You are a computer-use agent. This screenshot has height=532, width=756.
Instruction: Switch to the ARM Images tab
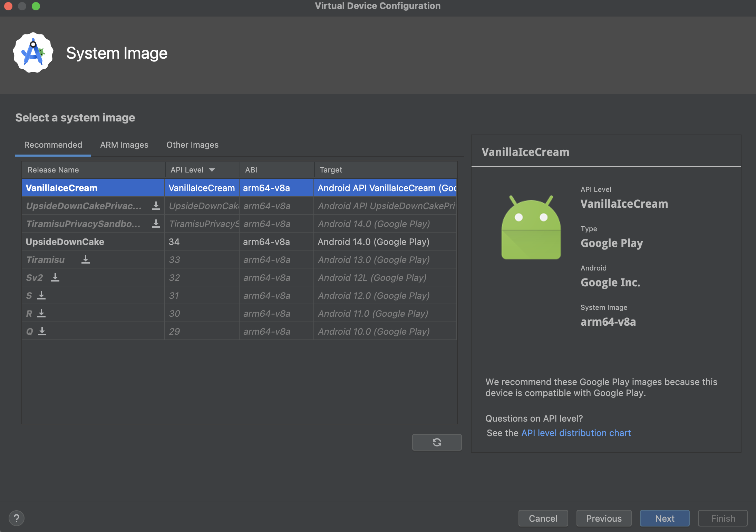(124, 145)
